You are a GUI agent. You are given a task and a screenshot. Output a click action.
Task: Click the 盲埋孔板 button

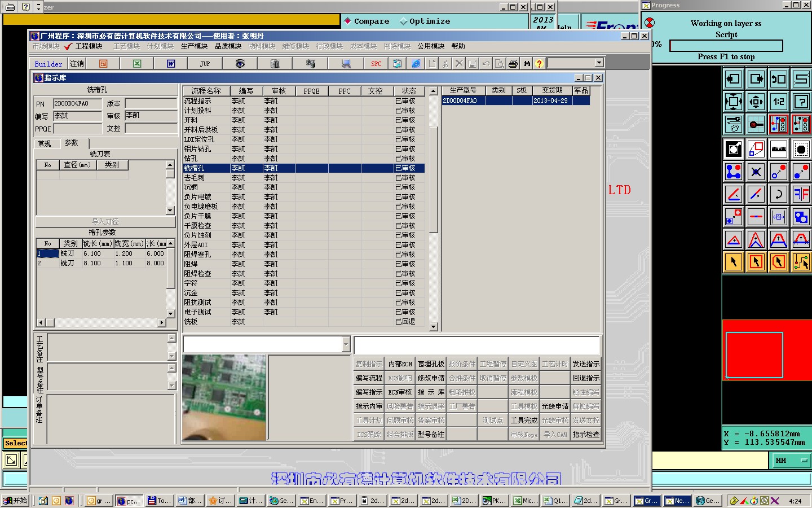pyautogui.click(x=431, y=364)
